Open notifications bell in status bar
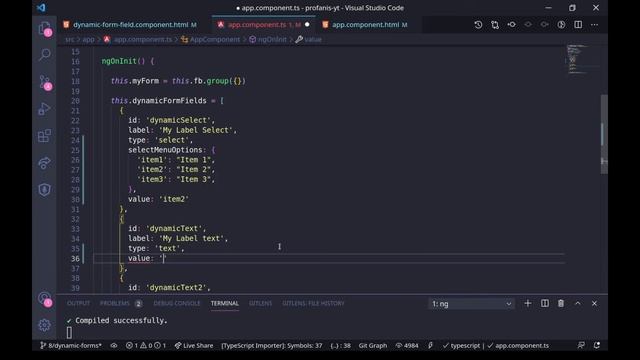The image size is (640, 360). click(x=597, y=345)
